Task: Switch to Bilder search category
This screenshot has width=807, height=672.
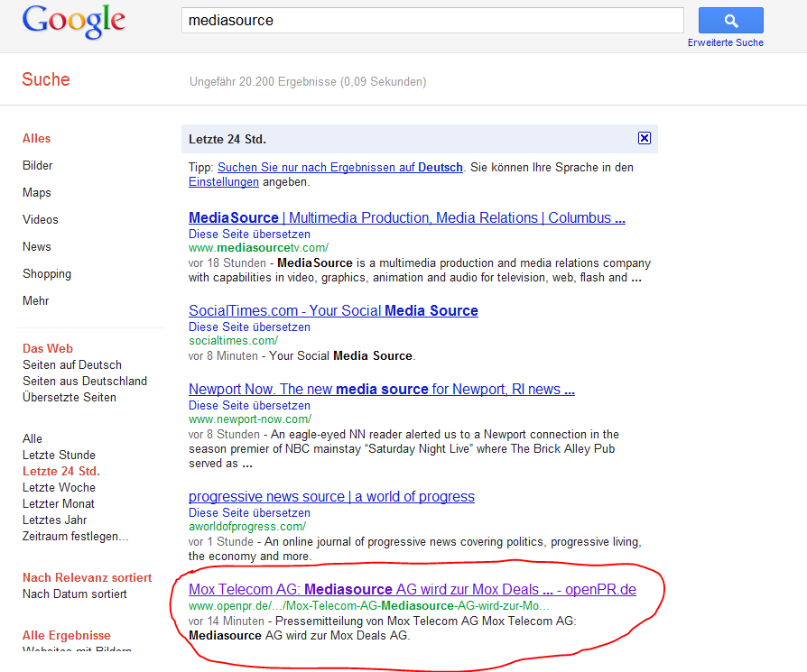Action: click(x=38, y=166)
